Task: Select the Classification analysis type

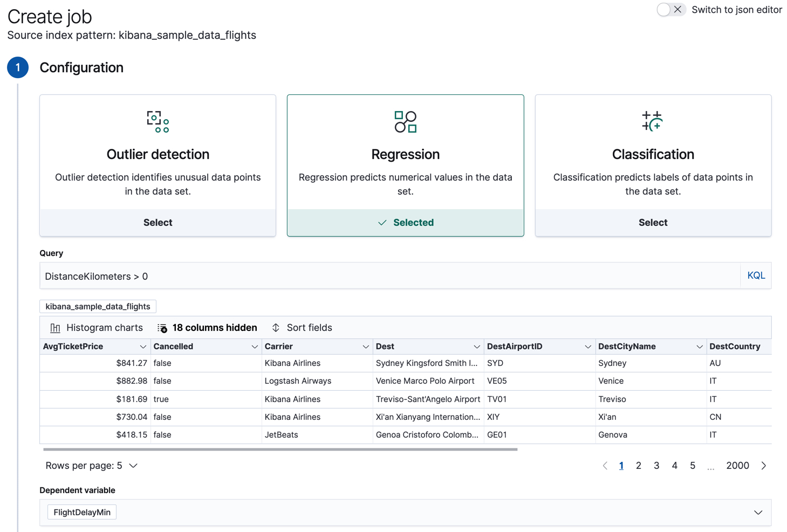Action: 653,222
